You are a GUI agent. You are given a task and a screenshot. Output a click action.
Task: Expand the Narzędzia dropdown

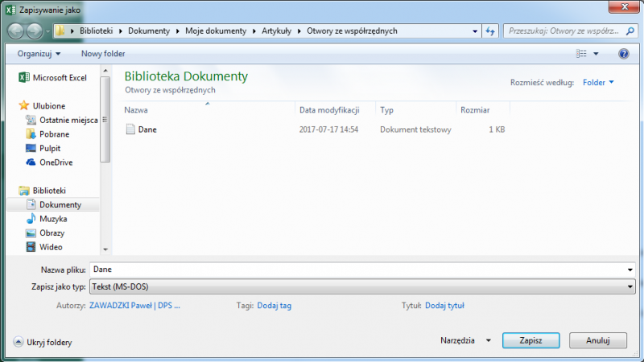tap(465, 341)
